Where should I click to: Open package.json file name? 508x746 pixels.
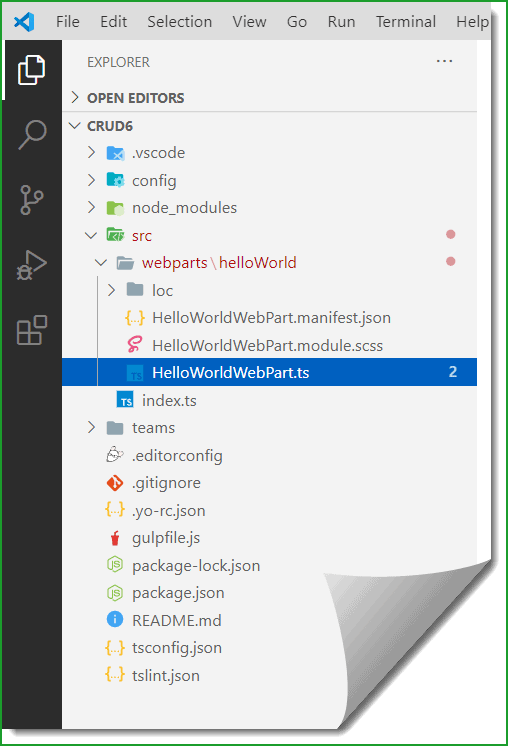point(178,593)
